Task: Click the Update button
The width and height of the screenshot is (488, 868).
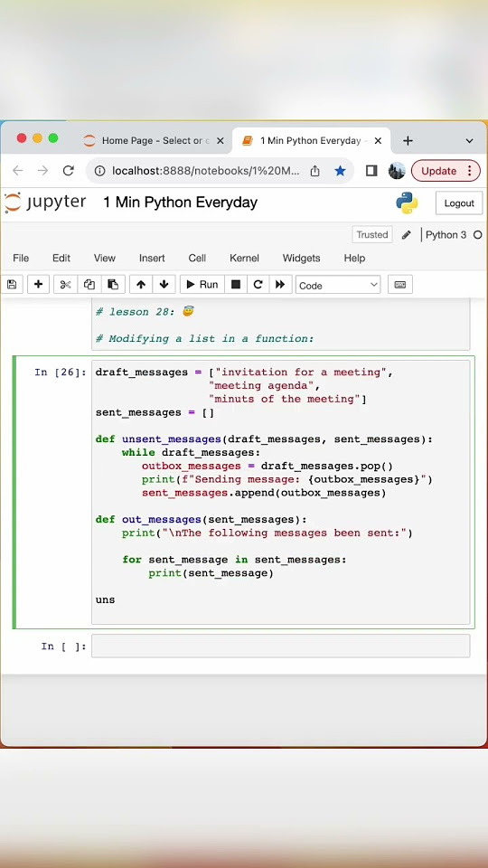Action: [x=446, y=171]
